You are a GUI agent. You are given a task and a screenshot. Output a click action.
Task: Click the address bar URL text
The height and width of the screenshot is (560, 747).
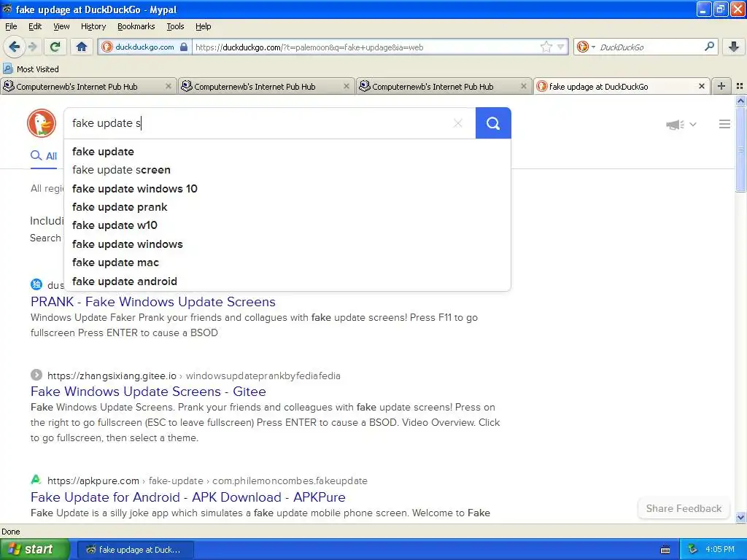click(x=309, y=47)
